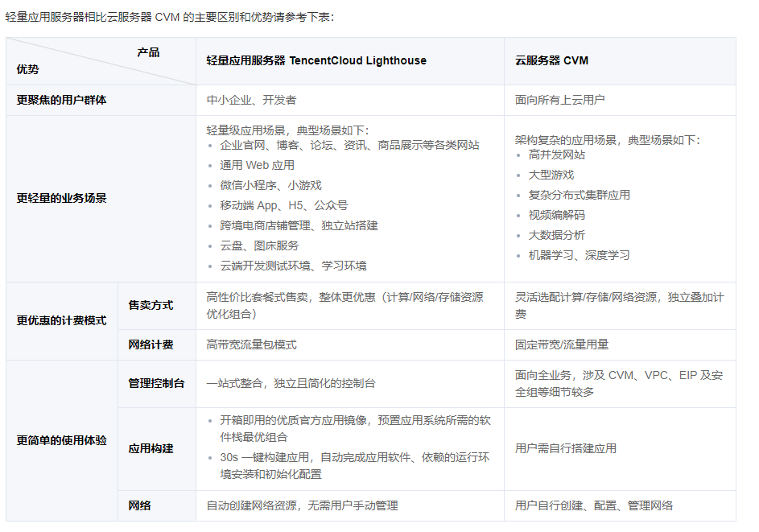Click cell 一站式整合，独立且简化的控制台
This screenshot has height=532, width=759.
291,384
